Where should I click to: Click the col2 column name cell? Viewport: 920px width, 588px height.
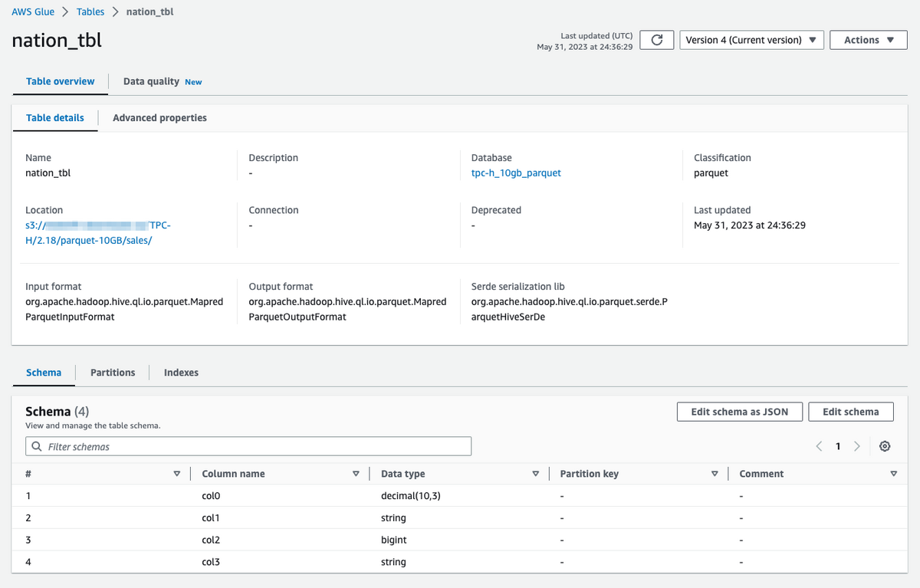[211, 540]
